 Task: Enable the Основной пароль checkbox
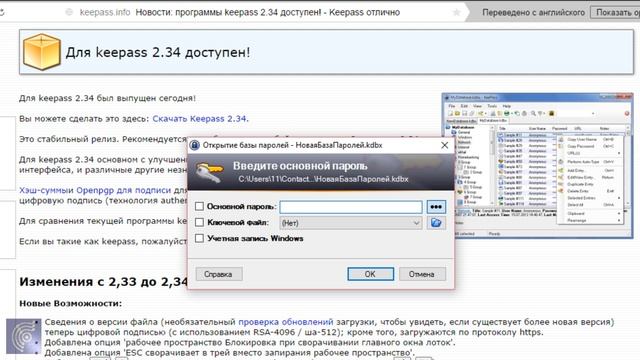[x=199, y=207]
